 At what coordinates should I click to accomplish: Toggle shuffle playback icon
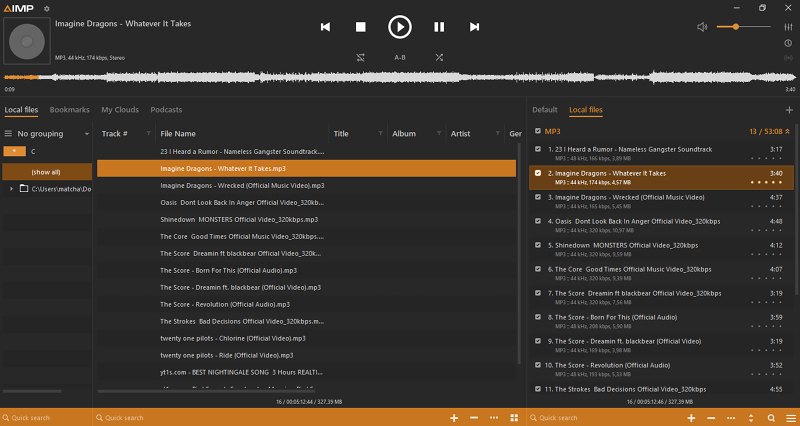[439, 58]
